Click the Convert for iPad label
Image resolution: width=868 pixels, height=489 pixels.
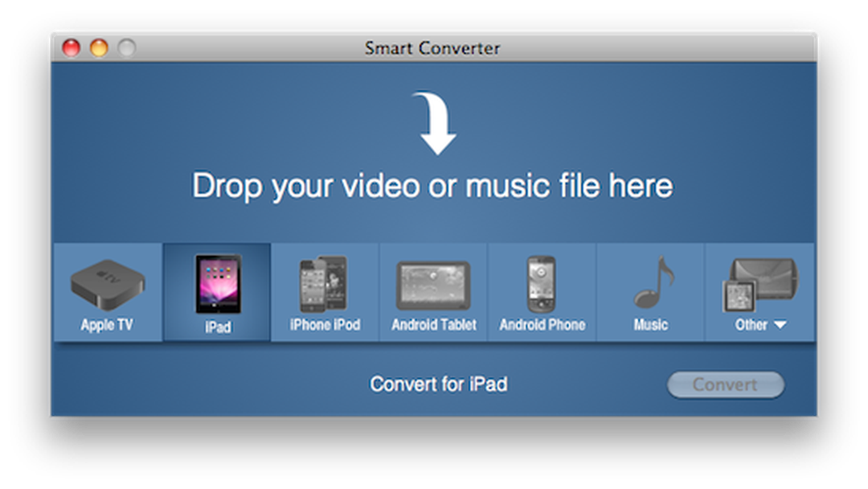tap(439, 384)
